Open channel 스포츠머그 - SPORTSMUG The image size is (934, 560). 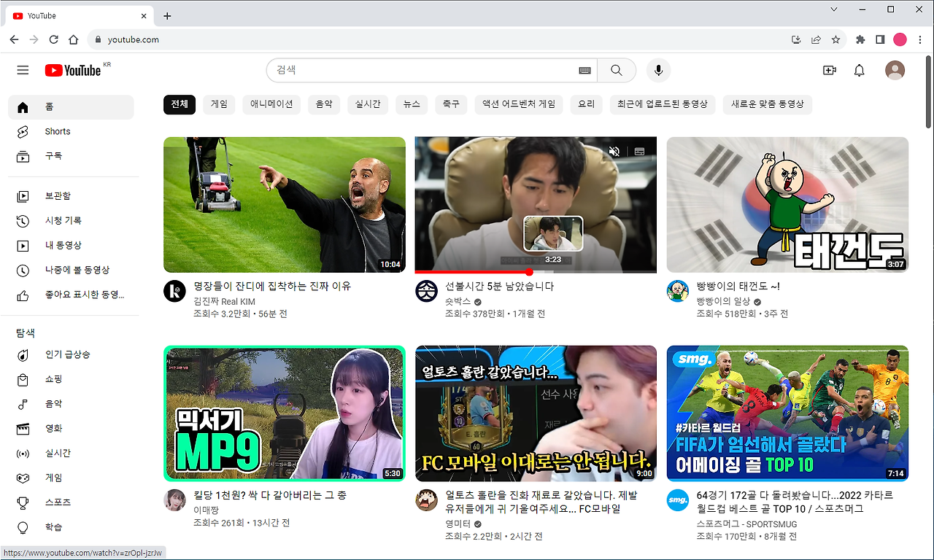(746, 524)
